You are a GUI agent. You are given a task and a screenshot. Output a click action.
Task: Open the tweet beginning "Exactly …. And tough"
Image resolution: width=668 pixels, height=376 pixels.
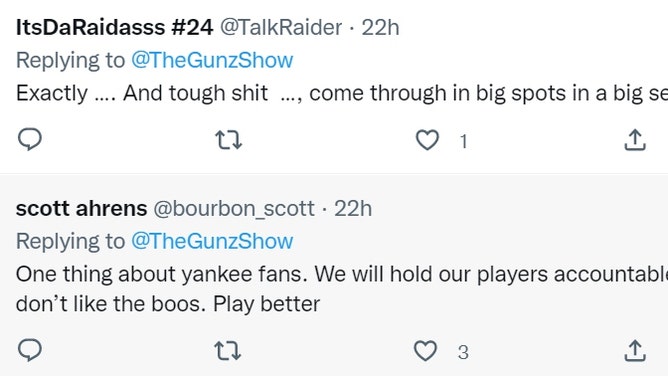[x=342, y=93]
